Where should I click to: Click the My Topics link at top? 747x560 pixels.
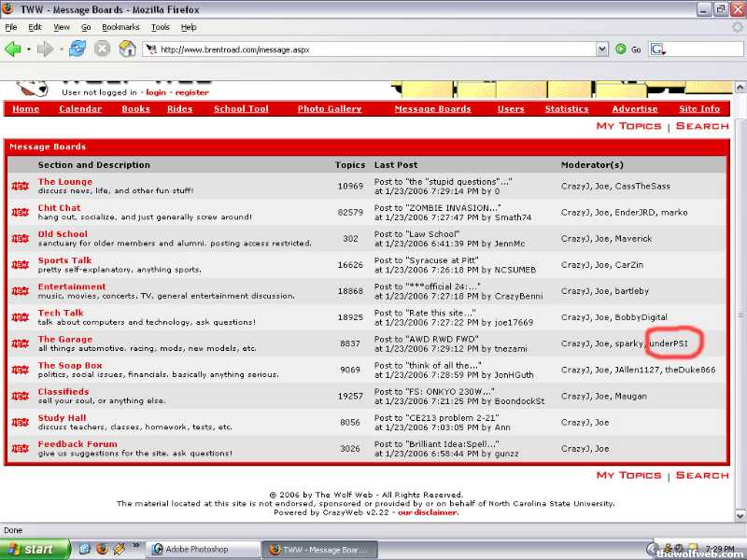tap(628, 126)
